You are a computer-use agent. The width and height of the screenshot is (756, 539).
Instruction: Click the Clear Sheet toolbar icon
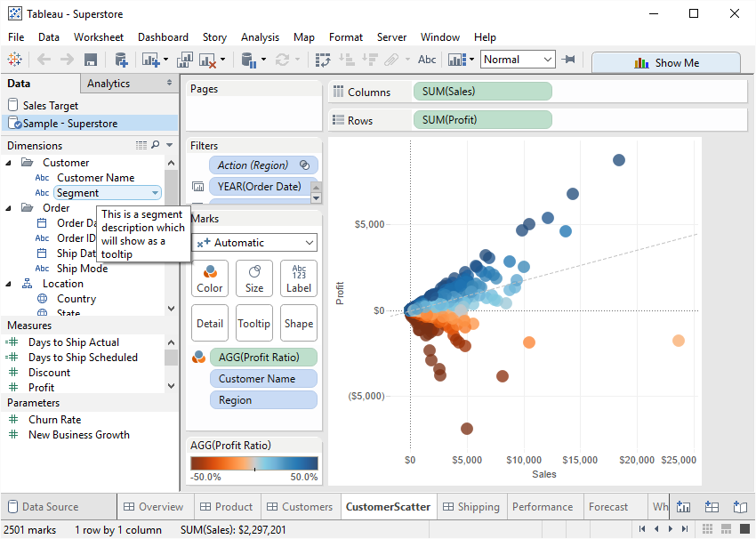[x=208, y=60]
